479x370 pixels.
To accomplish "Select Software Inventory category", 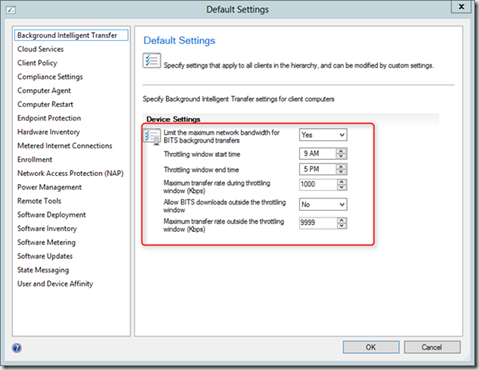I will pos(47,228).
